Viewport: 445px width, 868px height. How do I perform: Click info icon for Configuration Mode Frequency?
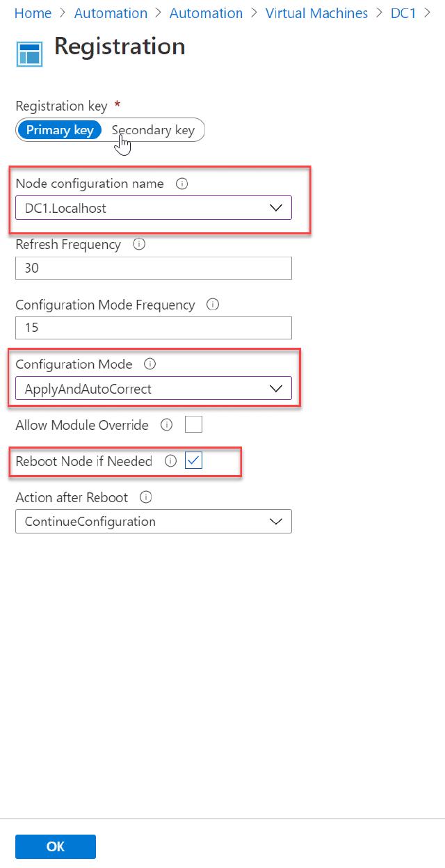213,305
